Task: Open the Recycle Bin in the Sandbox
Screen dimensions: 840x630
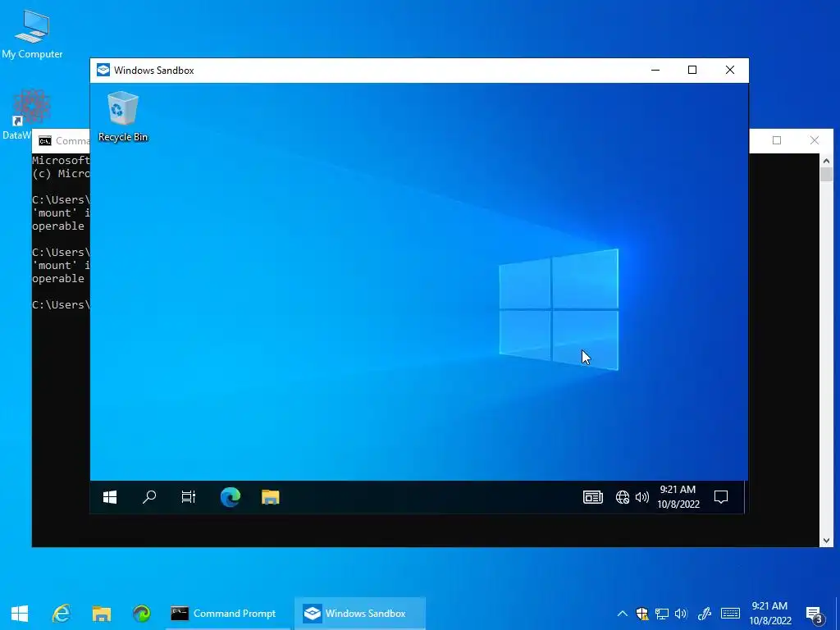Action: pyautogui.click(x=123, y=116)
